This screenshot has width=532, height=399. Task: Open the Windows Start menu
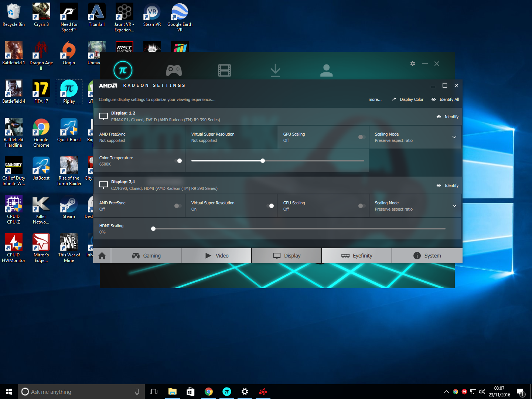(9, 392)
